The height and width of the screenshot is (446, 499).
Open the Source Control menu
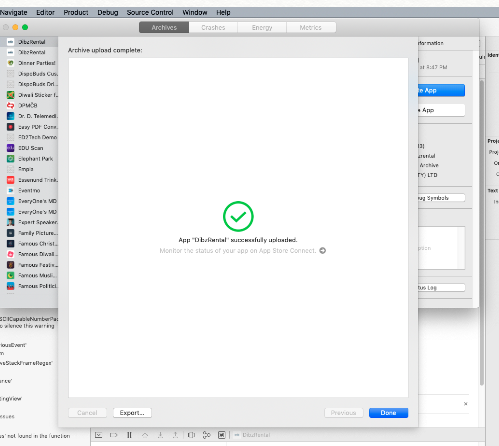[150, 13]
